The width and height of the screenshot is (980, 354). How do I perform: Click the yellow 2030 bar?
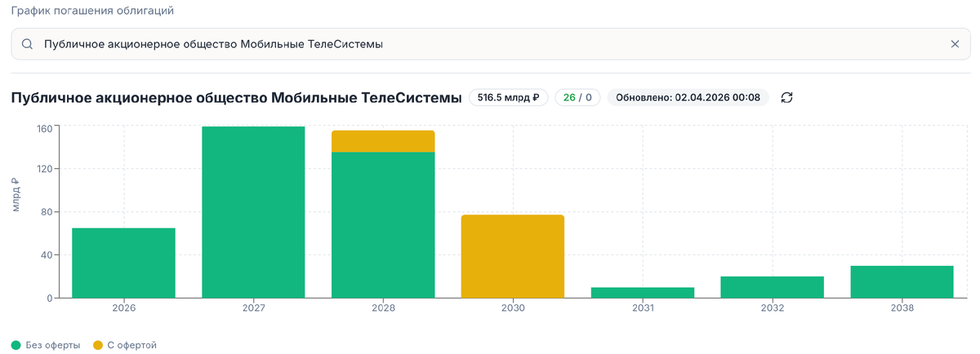pos(513,256)
